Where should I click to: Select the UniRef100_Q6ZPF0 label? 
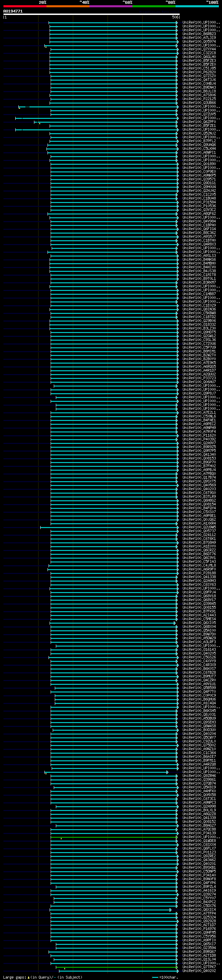(x=199, y=122)
